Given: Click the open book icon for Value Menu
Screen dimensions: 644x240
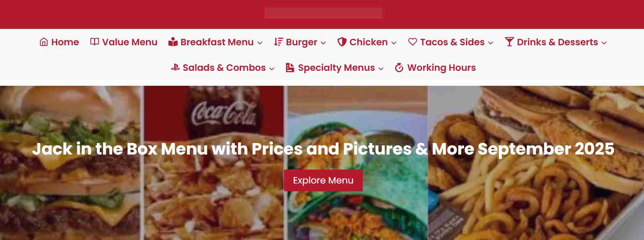Looking at the screenshot, I should point(94,42).
